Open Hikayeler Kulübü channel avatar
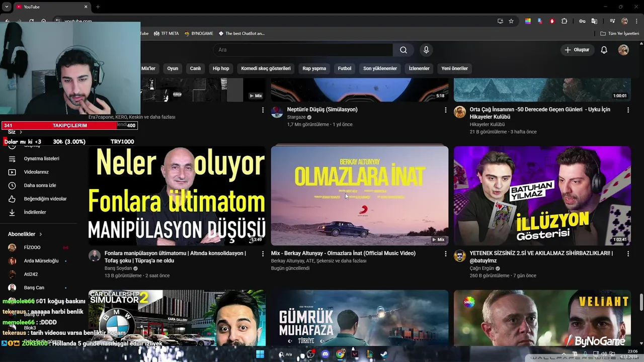644x362 pixels. coord(460,112)
